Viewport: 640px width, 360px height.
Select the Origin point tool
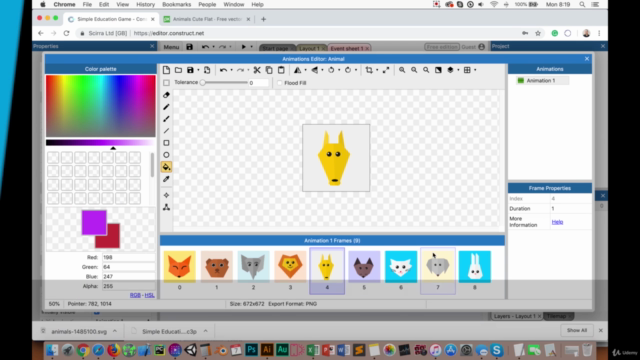pos(166,195)
